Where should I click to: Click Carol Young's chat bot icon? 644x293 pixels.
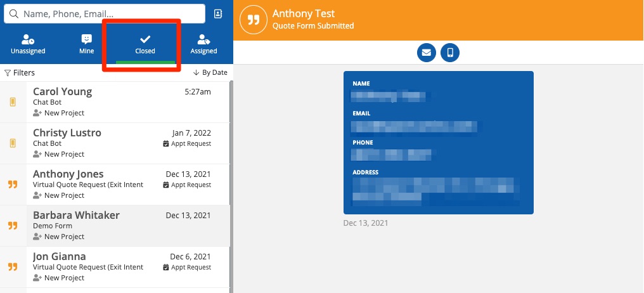(13, 102)
